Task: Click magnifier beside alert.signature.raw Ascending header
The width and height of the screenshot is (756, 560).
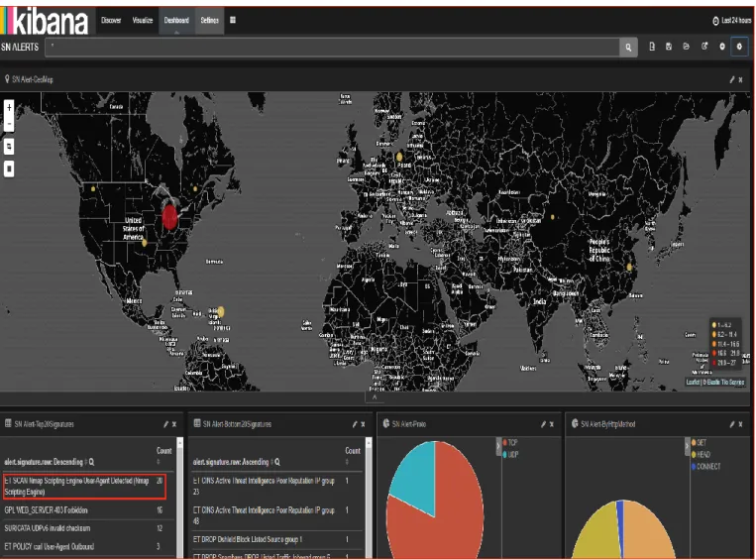Action: pyautogui.click(x=277, y=462)
